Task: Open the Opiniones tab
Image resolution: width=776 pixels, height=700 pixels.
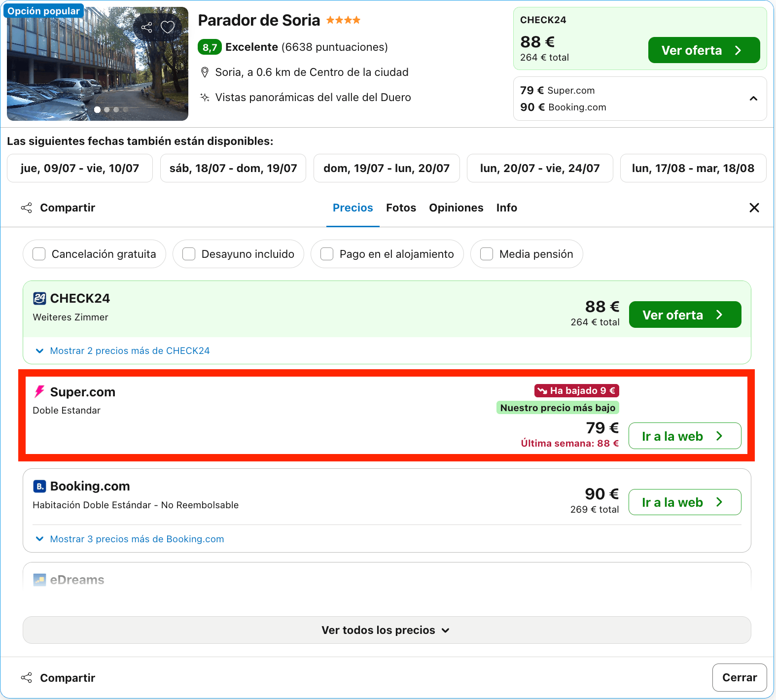Action: 456,208
